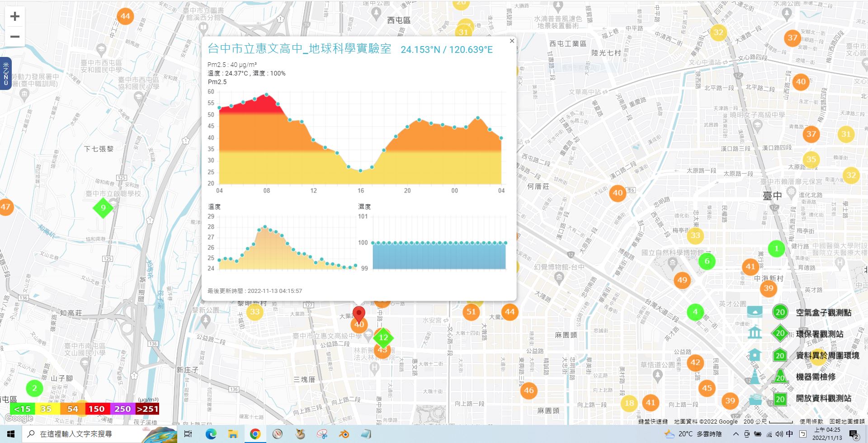
Task: Switch to Google Chrome in the taskbar
Action: coord(255,434)
